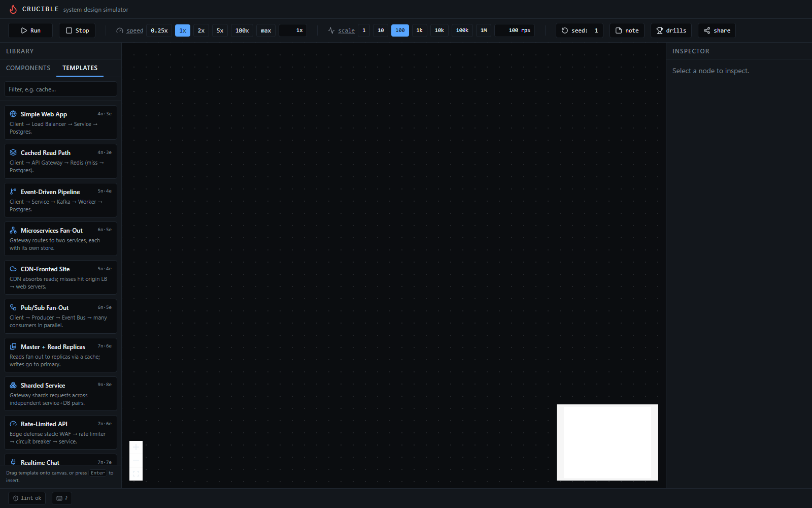The width and height of the screenshot is (812, 508).
Task: Set scale to 10
Action: (x=381, y=30)
